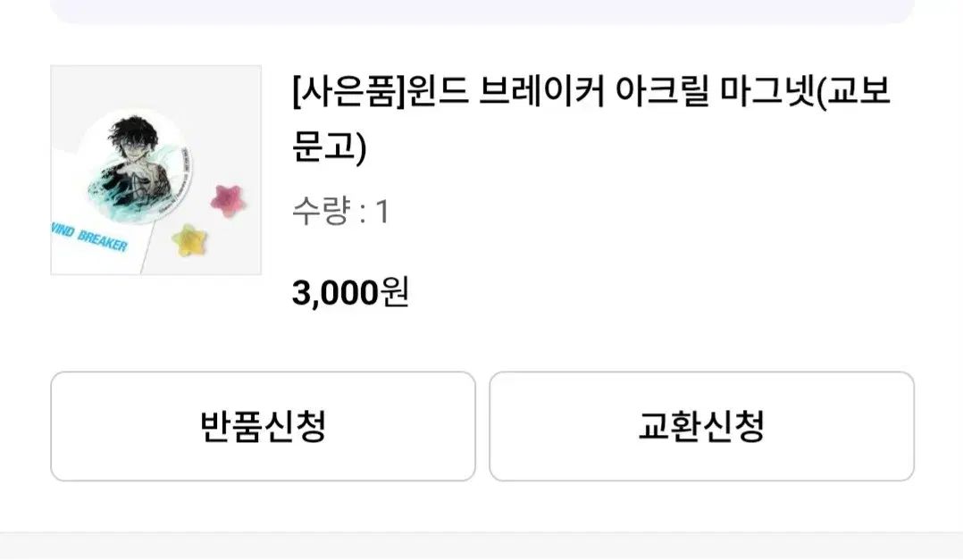Click the quantity number 1
The height and width of the screenshot is (560, 963).
click(381, 212)
